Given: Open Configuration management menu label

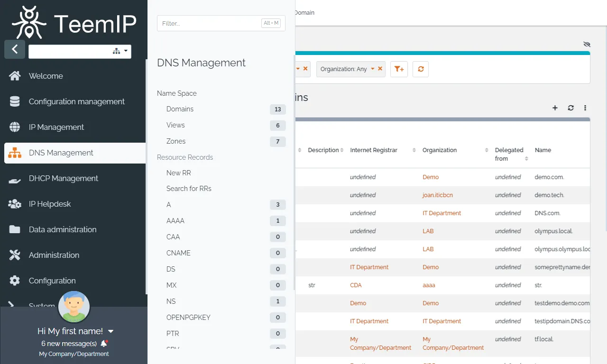Looking at the screenshot, I should pos(77,101).
